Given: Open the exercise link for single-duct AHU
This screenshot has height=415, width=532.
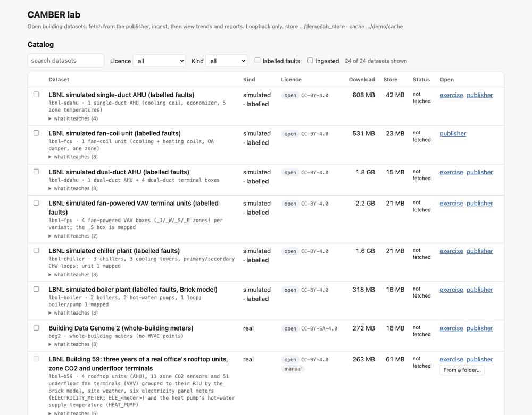Looking at the screenshot, I should (x=451, y=95).
